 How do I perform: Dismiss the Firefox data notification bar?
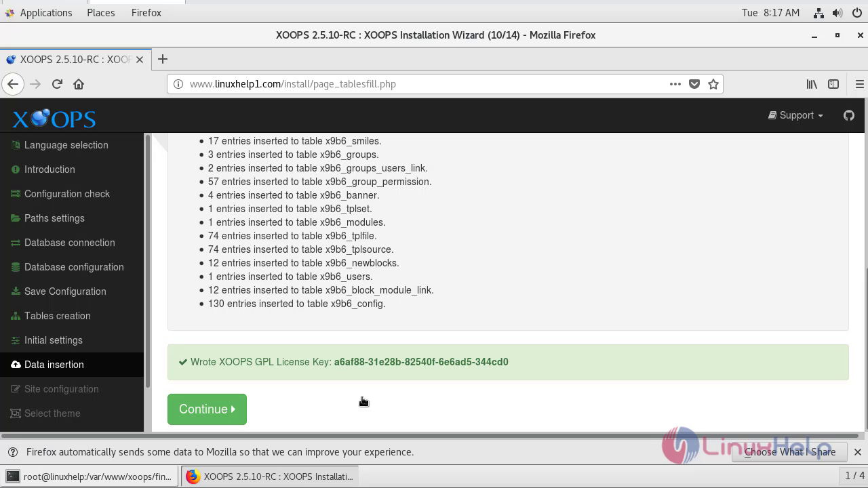tap(858, 452)
